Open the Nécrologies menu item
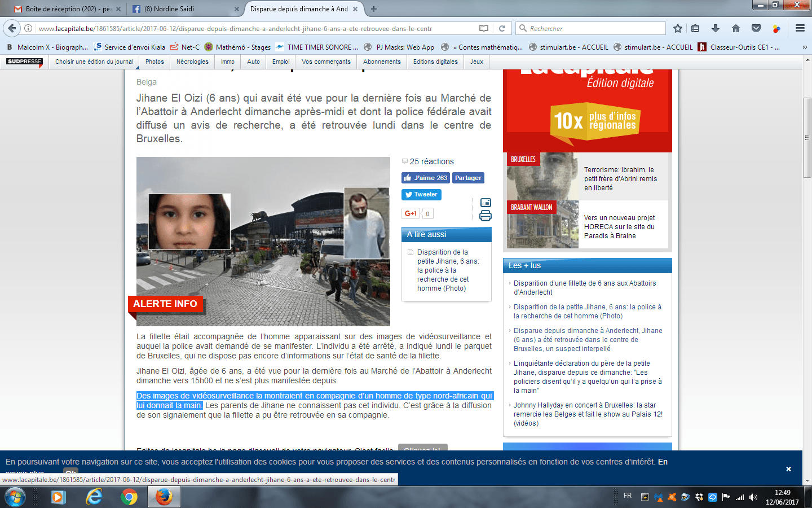The width and height of the screenshot is (812, 508). pos(192,62)
